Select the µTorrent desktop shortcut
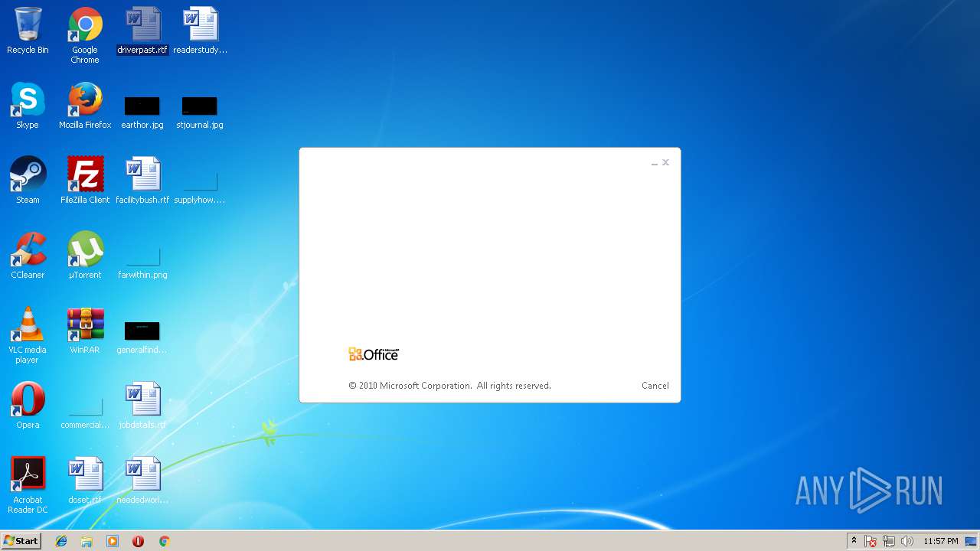Image resolution: width=980 pixels, height=551 pixels. pos(85,256)
